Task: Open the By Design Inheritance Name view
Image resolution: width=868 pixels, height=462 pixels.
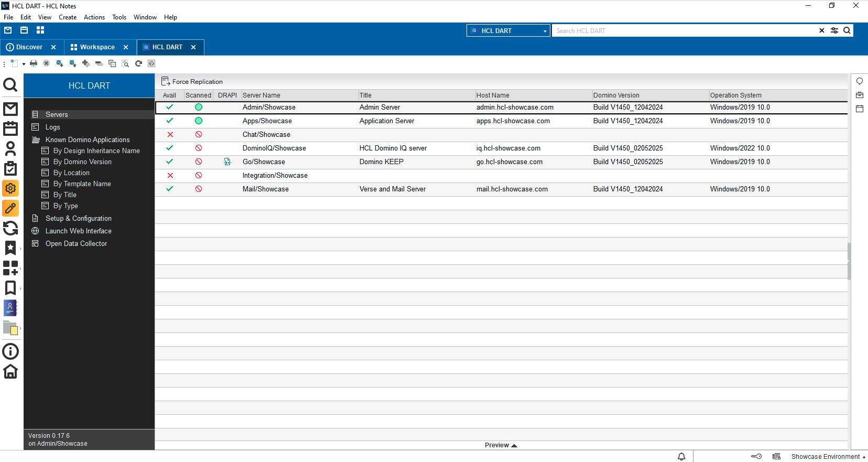Action: point(96,151)
